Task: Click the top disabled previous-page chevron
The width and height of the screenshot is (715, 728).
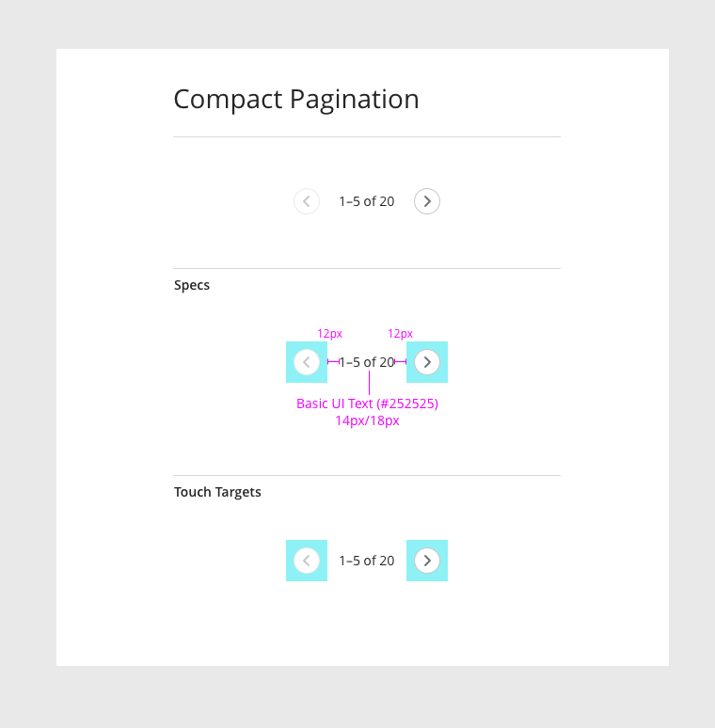Action: tap(307, 201)
